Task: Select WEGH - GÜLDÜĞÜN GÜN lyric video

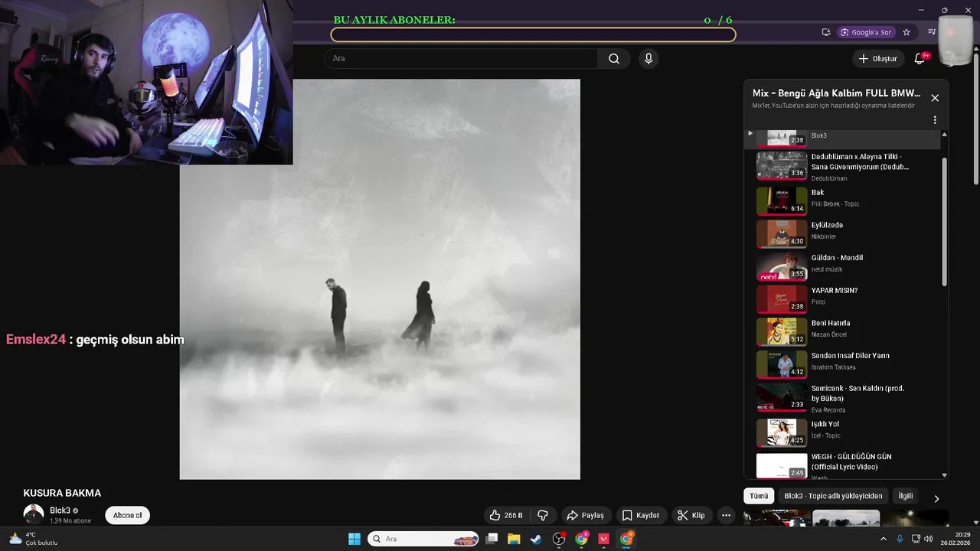Action: click(x=842, y=465)
